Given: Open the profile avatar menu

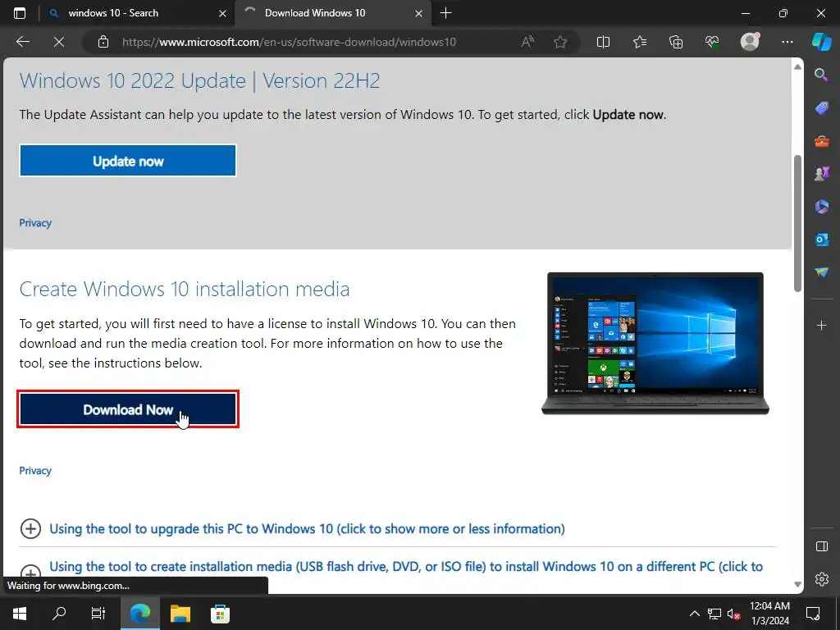Looking at the screenshot, I should point(750,42).
